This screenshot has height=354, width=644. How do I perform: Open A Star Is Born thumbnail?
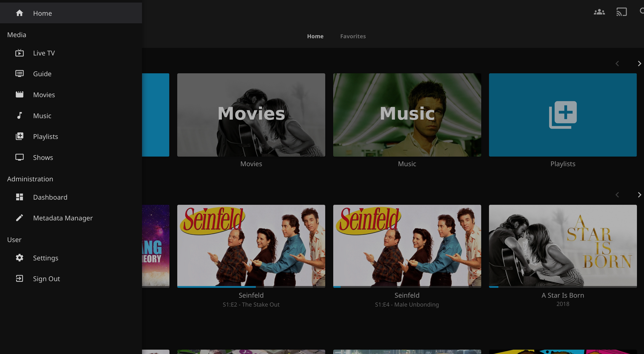563,246
